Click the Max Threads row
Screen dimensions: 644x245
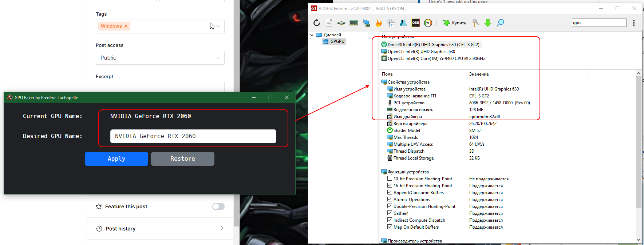click(x=402, y=137)
